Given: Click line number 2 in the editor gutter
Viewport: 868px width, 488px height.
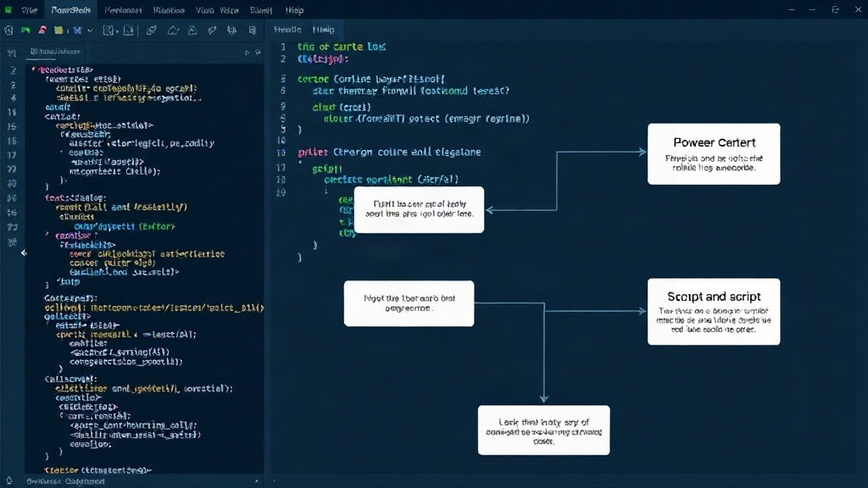Looking at the screenshot, I should (283, 58).
